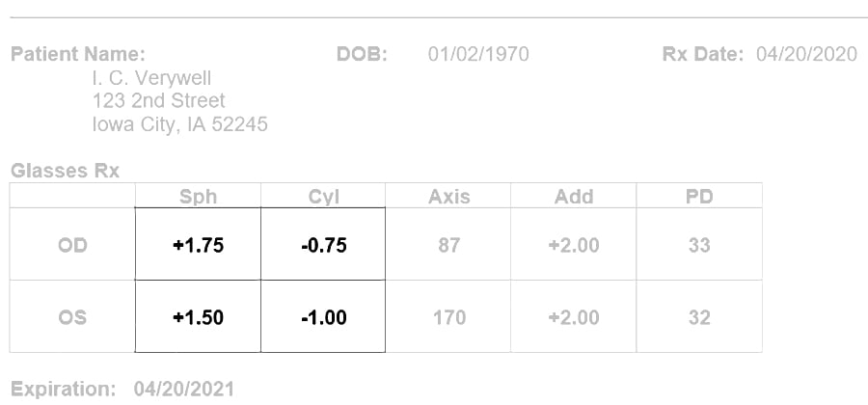Select the OS row label
868x405 pixels.
(x=72, y=317)
